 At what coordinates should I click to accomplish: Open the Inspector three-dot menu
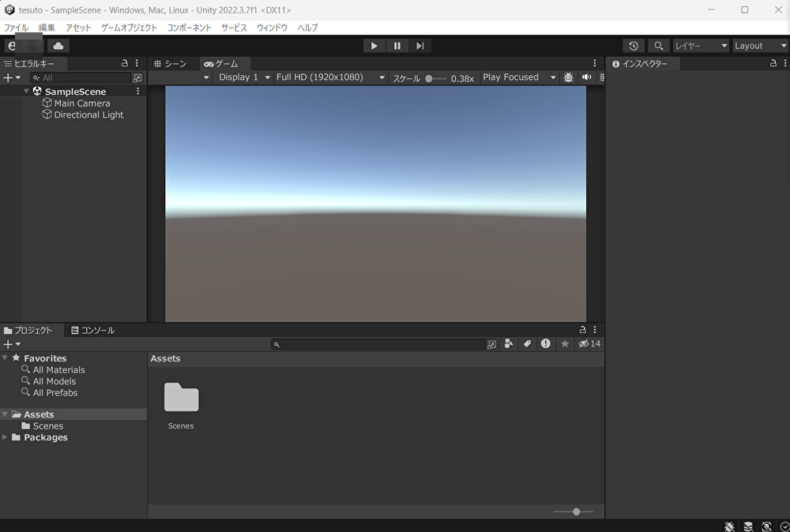(785, 63)
